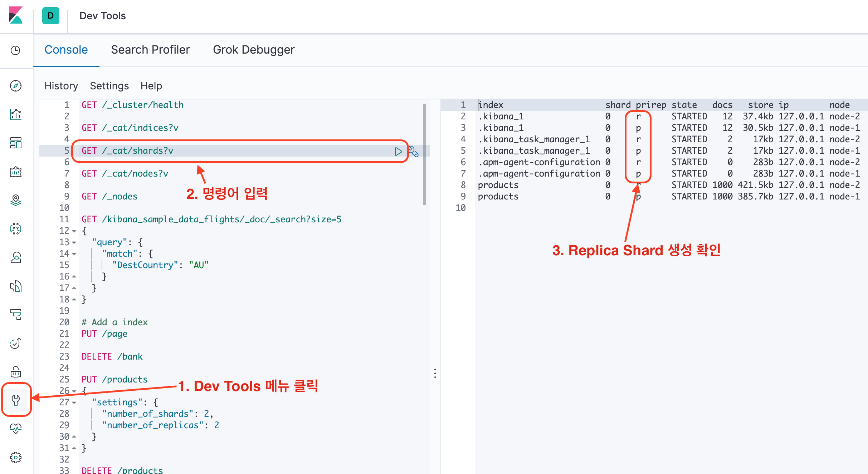
Task: Fold the "match" block at line 14
Action: click(74, 254)
